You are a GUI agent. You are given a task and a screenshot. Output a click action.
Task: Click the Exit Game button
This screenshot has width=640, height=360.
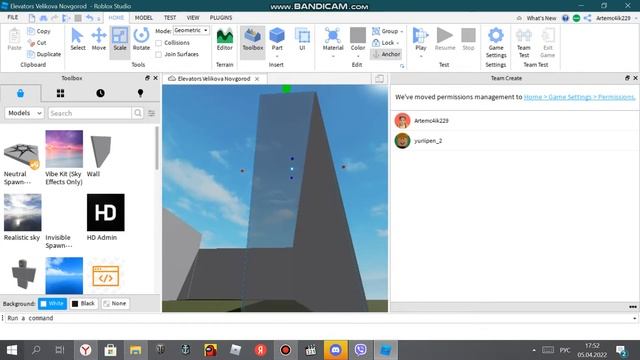[547, 43]
